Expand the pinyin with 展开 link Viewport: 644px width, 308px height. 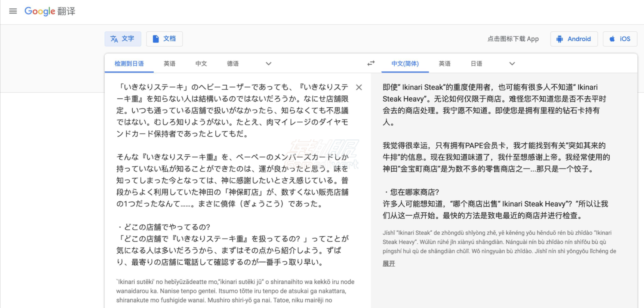[389, 264]
